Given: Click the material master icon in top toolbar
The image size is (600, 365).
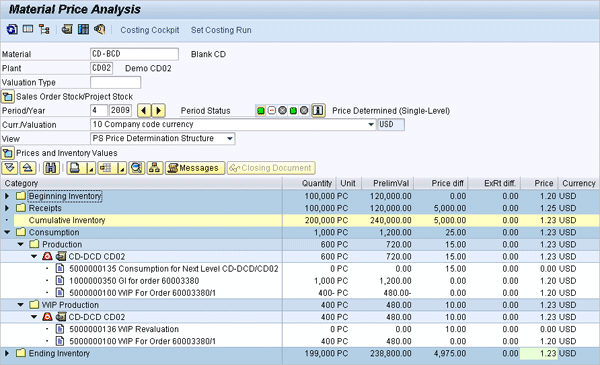Looking at the screenshot, I should [67, 29].
